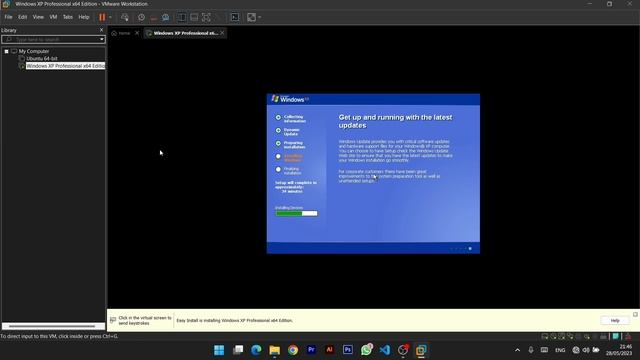The width and height of the screenshot is (640, 360).
Task: Open the Windows Start menu
Action: [x=219, y=350]
